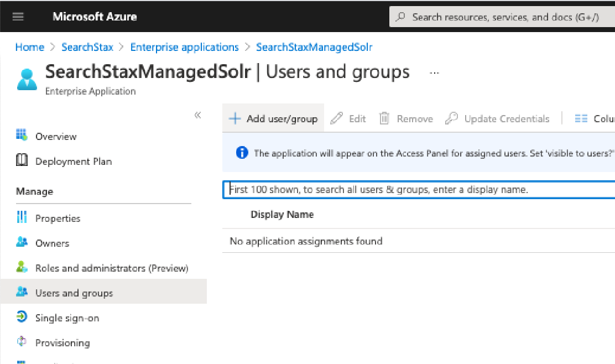Click the Display Name column header
The width and height of the screenshot is (615, 364).
coord(282,215)
